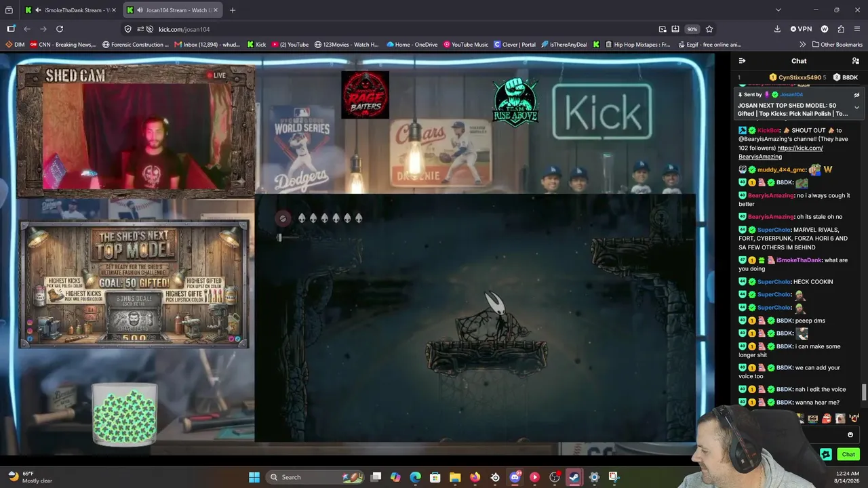Click the VPN toolbar button

[x=801, y=29]
